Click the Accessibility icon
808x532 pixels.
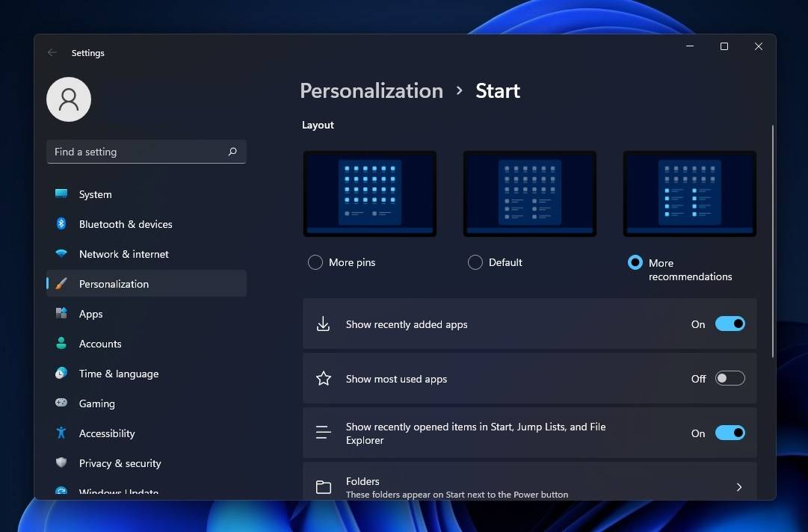(x=61, y=433)
